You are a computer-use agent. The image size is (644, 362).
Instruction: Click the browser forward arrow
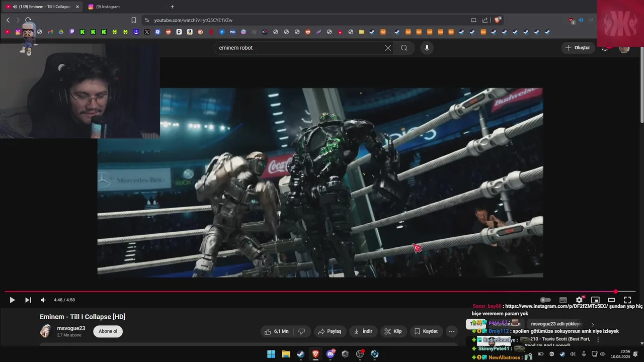tap(18, 20)
